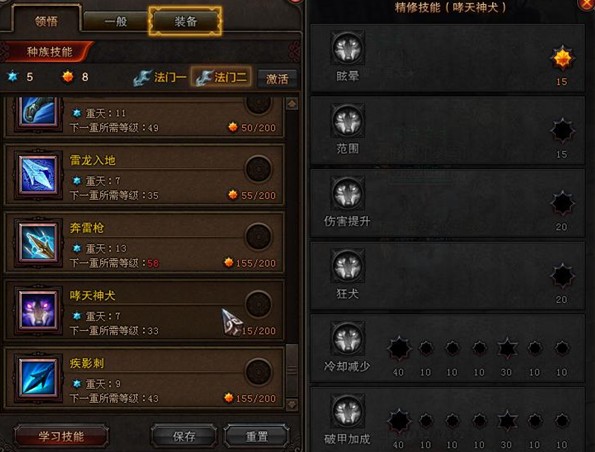The width and height of the screenshot is (595, 452).
Task: Open the 装备 tab
Action: 185,21
